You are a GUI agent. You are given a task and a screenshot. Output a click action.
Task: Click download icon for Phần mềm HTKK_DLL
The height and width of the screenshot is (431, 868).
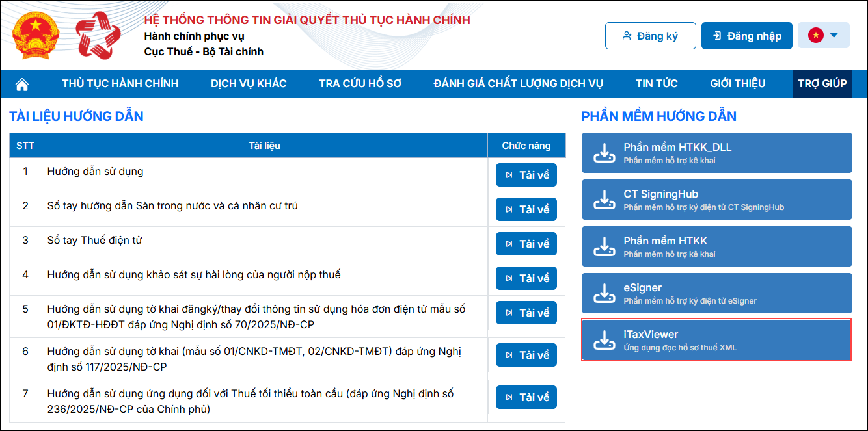click(x=604, y=153)
